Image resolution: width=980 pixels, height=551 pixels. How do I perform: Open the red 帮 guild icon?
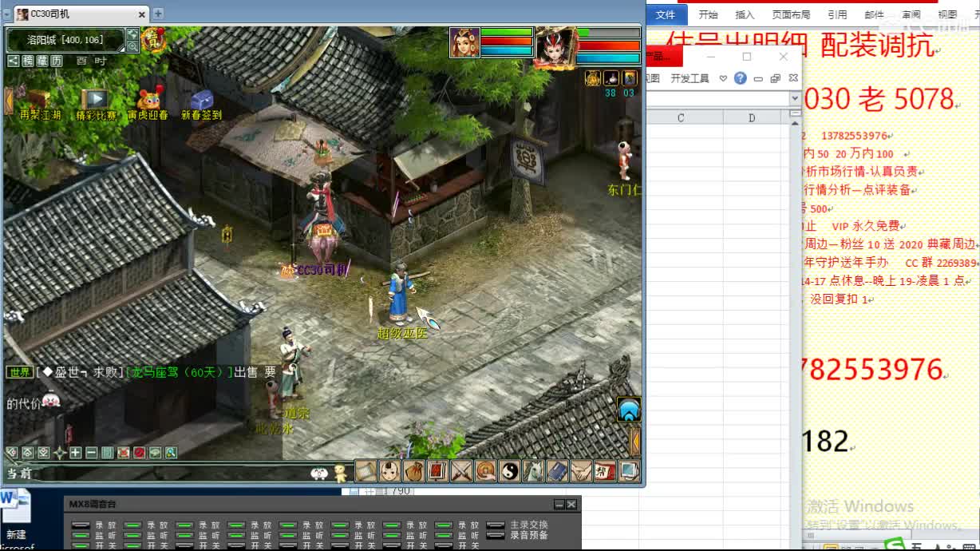point(604,471)
